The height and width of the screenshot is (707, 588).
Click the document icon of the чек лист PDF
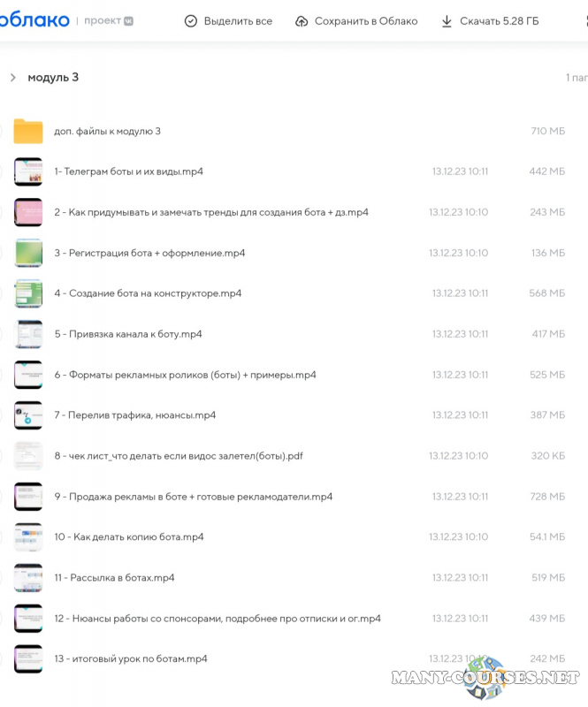coord(28,456)
